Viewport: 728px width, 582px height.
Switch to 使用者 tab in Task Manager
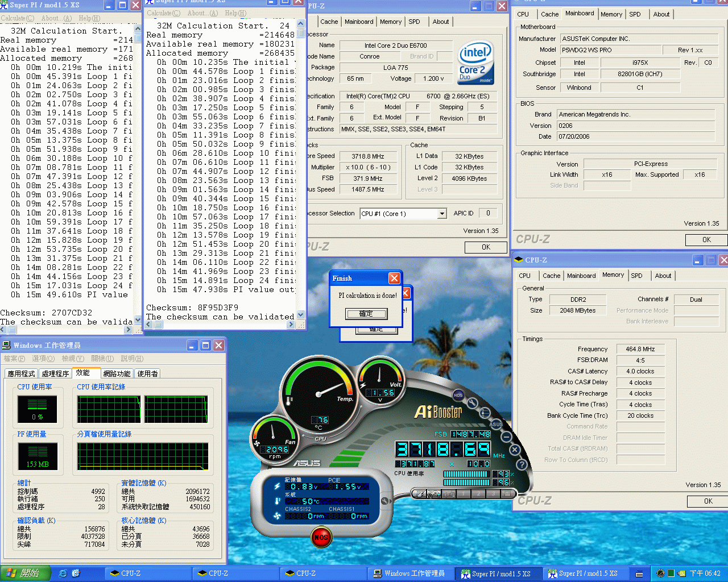(x=147, y=373)
